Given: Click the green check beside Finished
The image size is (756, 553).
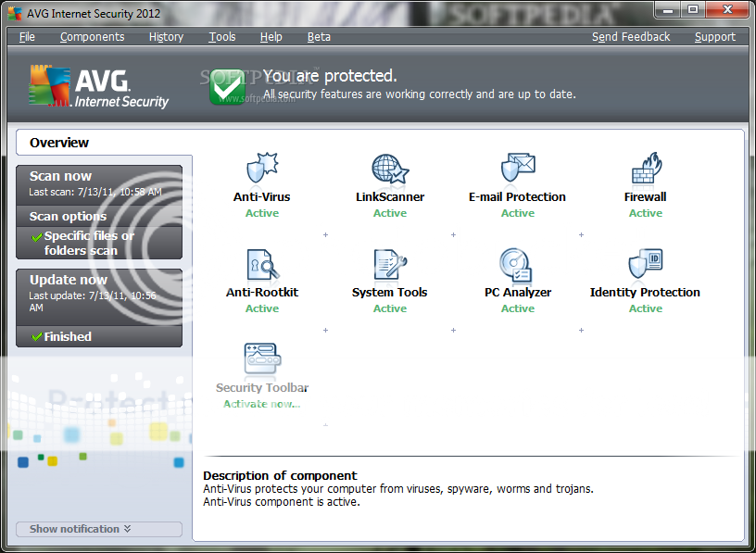Looking at the screenshot, I should click(37, 336).
